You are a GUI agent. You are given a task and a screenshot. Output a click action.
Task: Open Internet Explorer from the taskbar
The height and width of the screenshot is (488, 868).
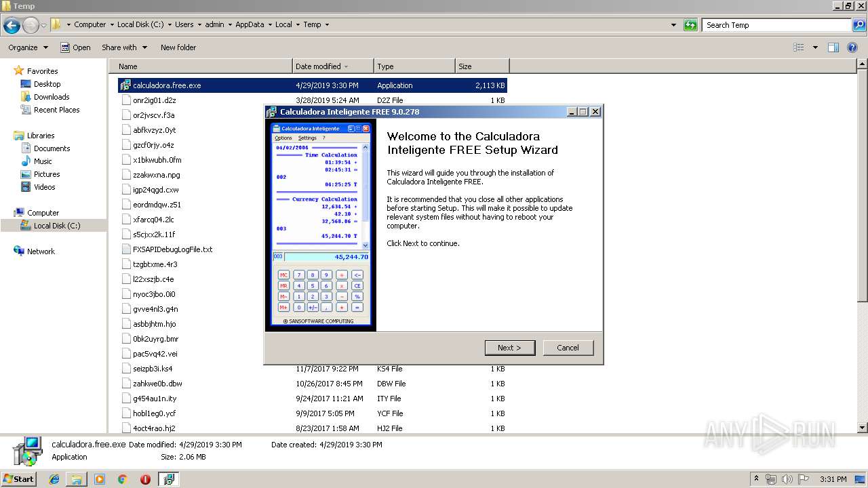coord(55,479)
